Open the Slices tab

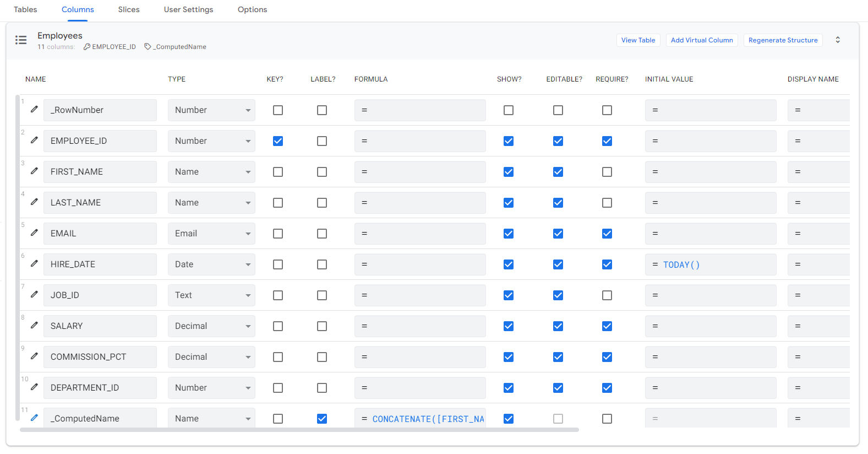click(129, 10)
